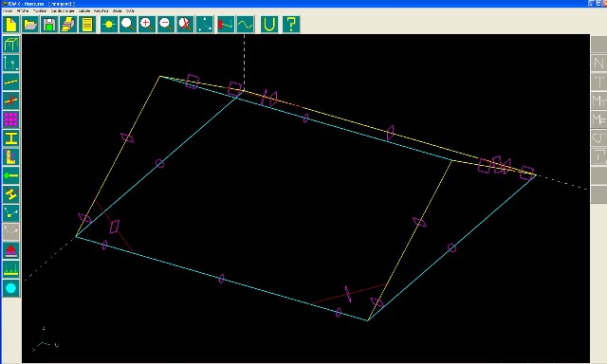Print the model using printer icon

pyautogui.click(x=68, y=25)
